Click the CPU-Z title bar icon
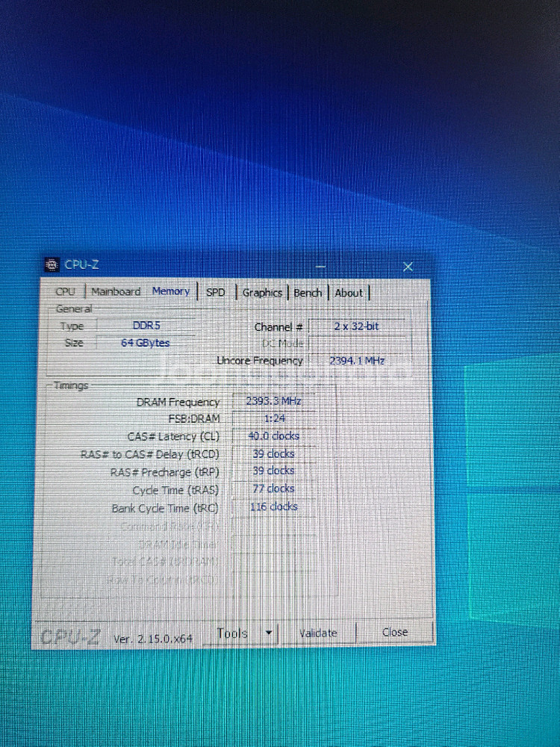This screenshot has width=560, height=747. [52, 264]
